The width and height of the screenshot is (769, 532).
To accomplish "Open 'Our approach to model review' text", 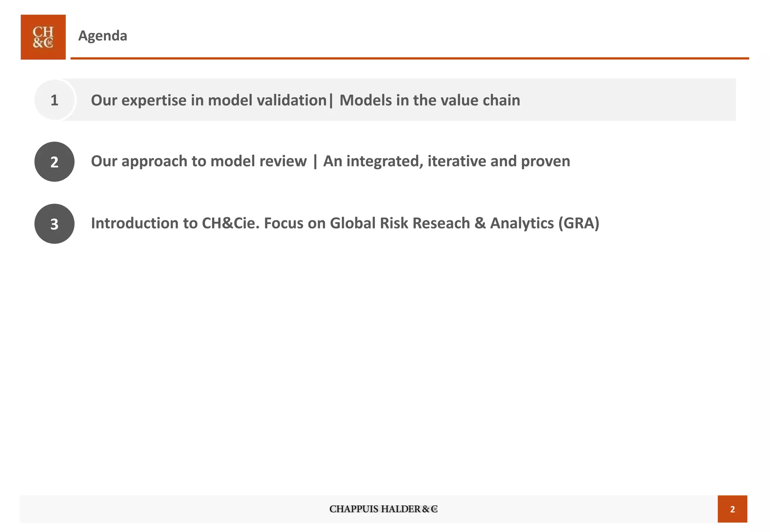I will pyautogui.click(x=199, y=161).
